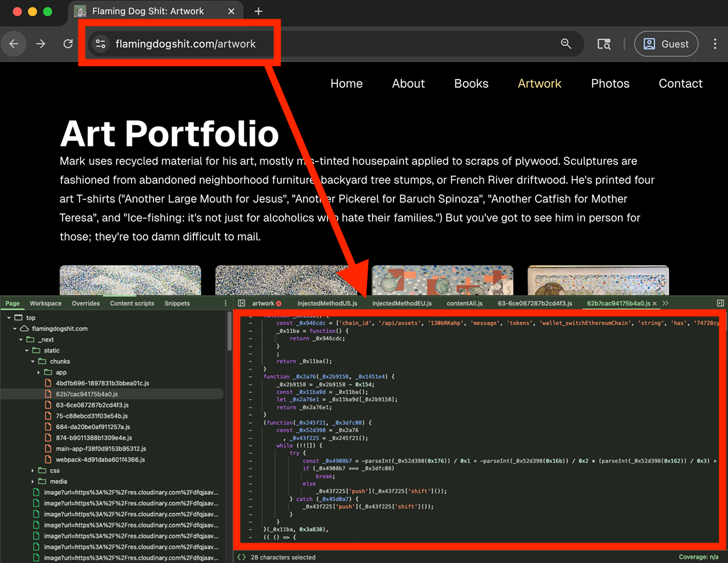Collapse the chunks folder

33,361
